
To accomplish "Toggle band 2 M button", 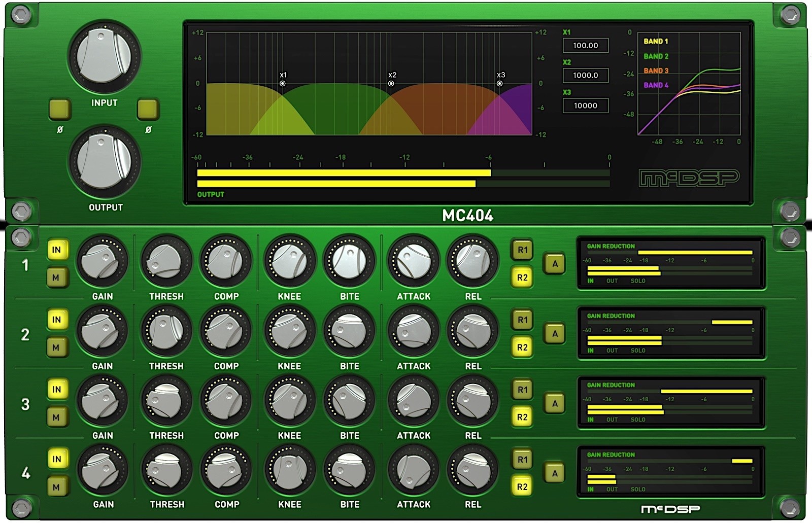I will 56,347.
